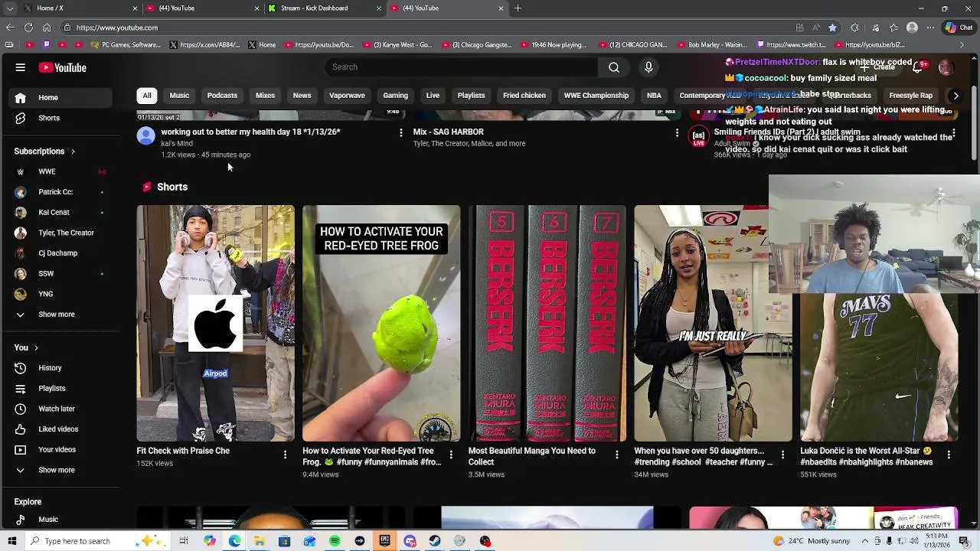
Task: Open a new browser tab
Action: (518, 8)
